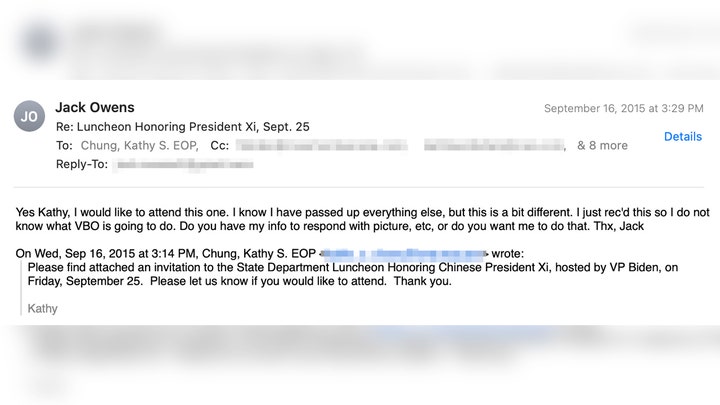Click the blurred avatar in the message above
This screenshot has height=405, width=720.
coord(40,43)
